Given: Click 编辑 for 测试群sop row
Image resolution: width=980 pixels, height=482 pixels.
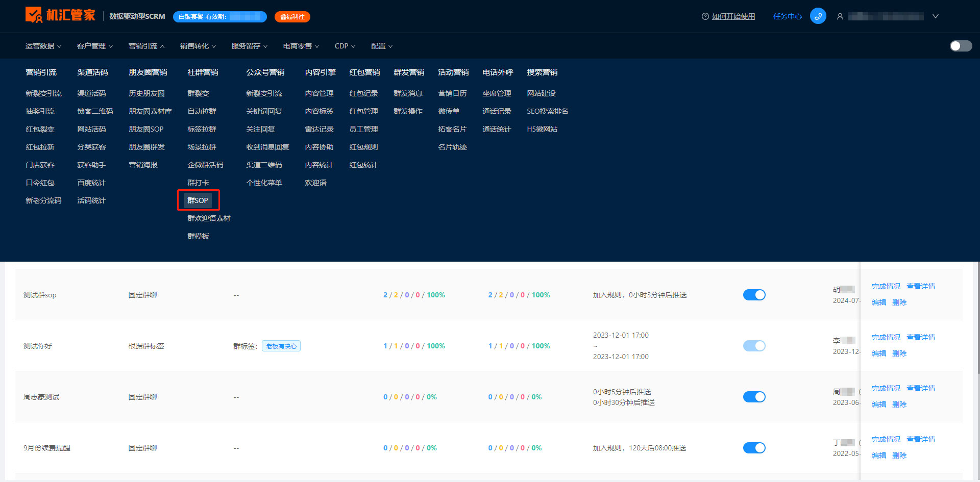Looking at the screenshot, I should tap(879, 302).
